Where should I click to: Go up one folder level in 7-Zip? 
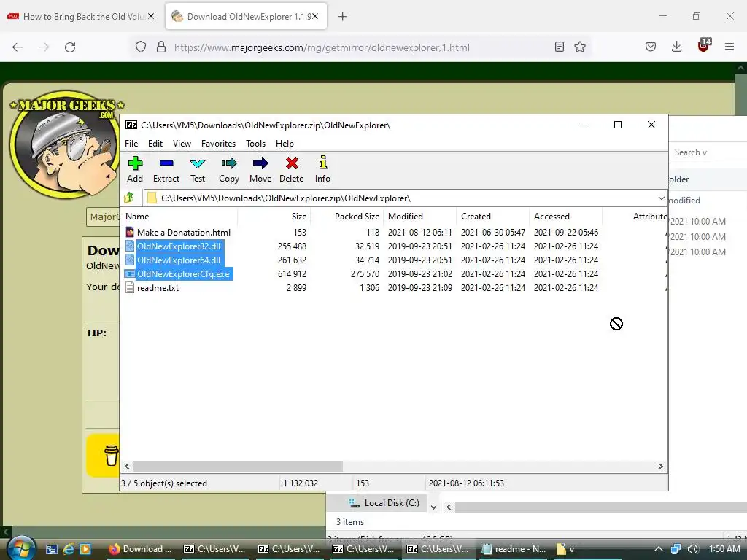coord(129,198)
